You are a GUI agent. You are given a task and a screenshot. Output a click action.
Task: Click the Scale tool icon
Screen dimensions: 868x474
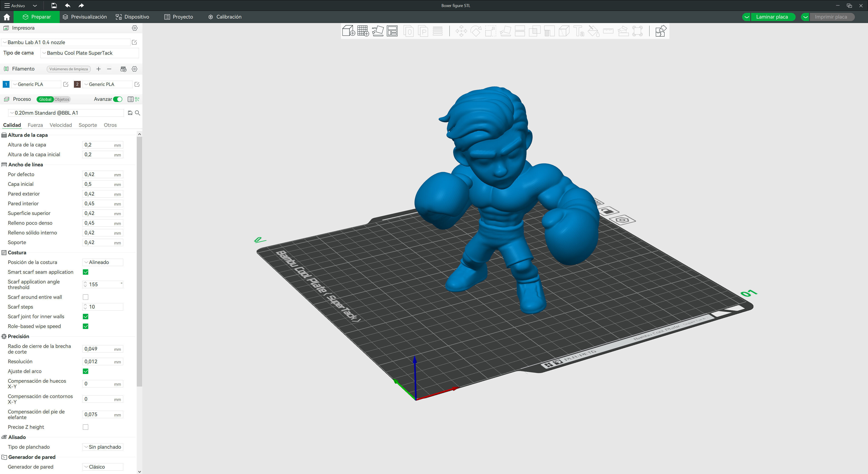click(491, 31)
